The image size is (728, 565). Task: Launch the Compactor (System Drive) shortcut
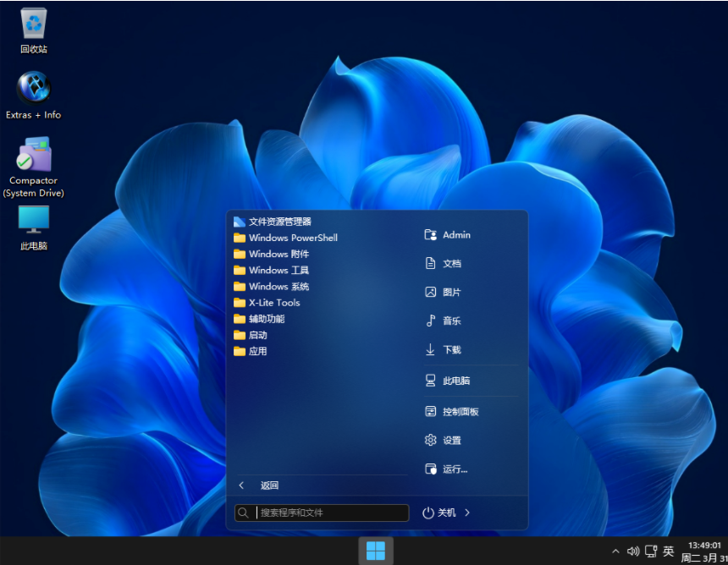(x=33, y=167)
